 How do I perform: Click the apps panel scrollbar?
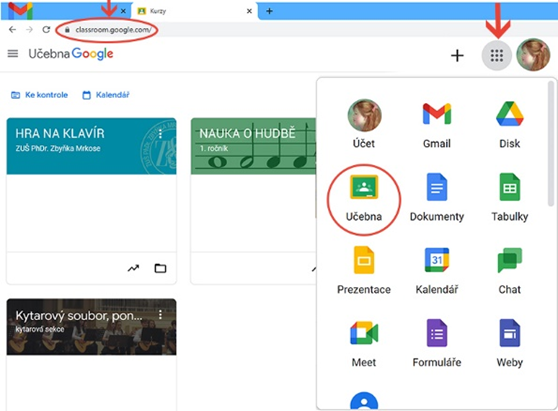(x=551, y=143)
